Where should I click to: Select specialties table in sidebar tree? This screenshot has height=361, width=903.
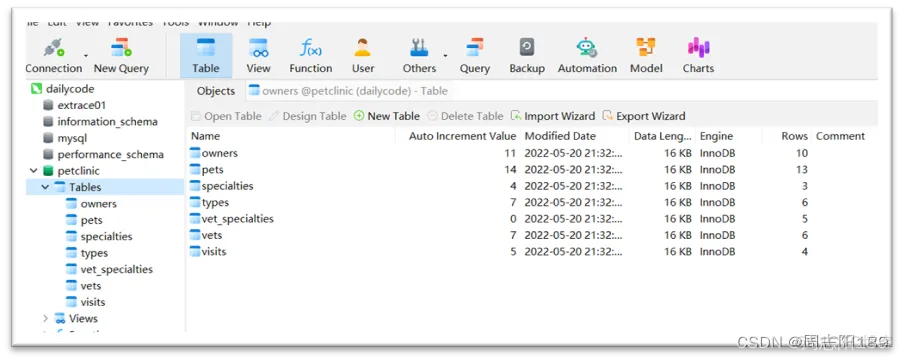(x=99, y=237)
